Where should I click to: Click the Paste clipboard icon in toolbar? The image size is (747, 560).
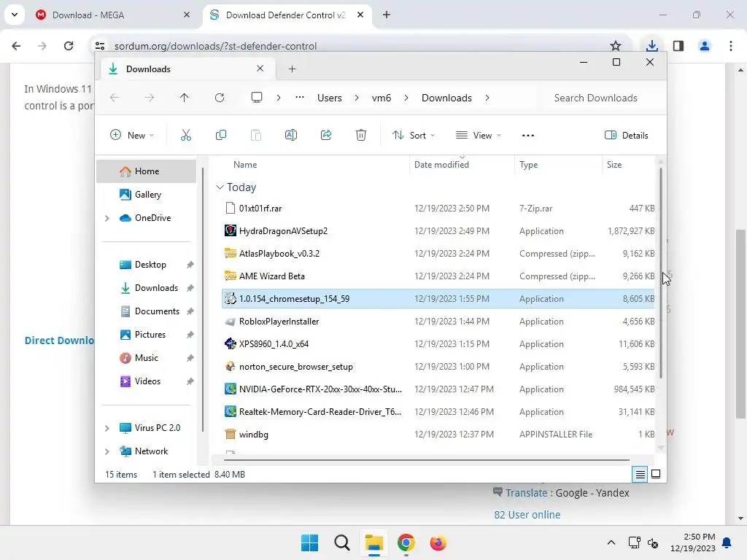[256, 135]
